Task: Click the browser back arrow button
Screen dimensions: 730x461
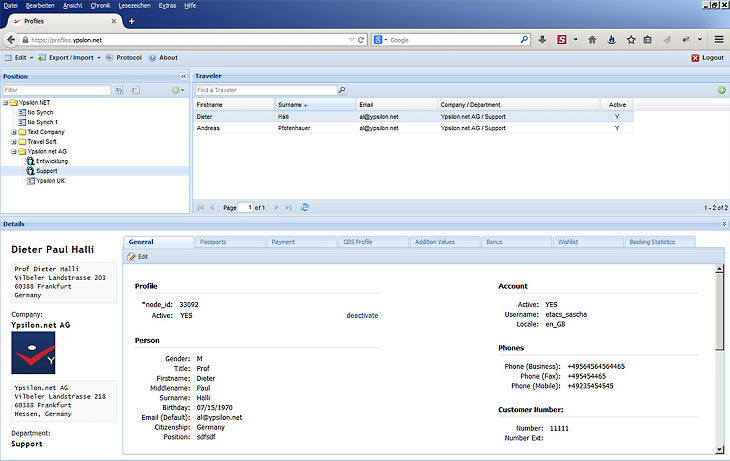Action: 11,40
